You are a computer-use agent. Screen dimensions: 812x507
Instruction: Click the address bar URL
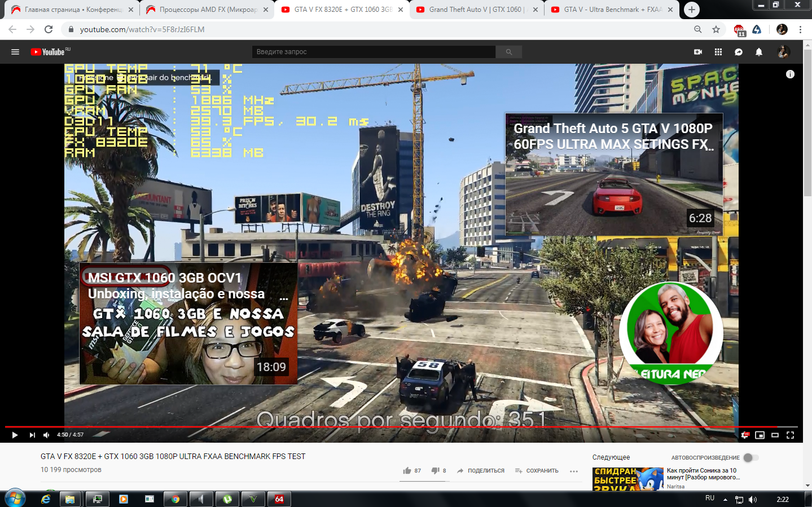coord(142,29)
